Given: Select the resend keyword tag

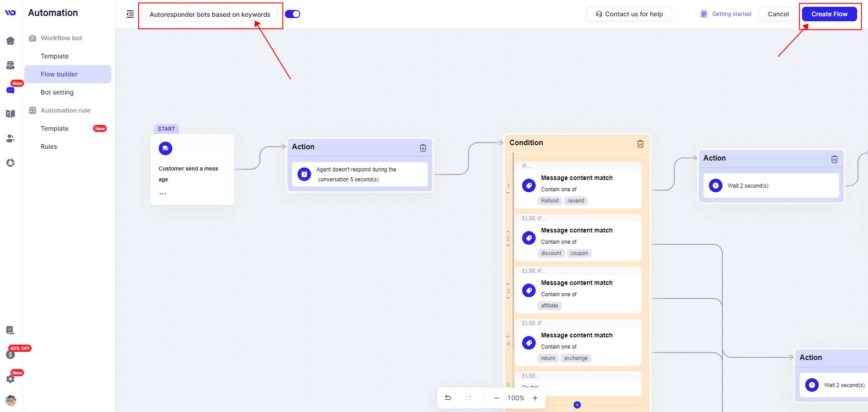Looking at the screenshot, I should pos(576,201).
